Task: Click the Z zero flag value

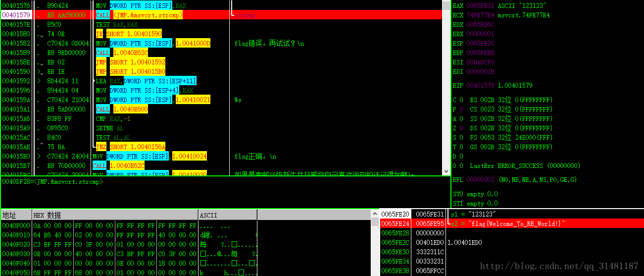Action: point(461,128)
